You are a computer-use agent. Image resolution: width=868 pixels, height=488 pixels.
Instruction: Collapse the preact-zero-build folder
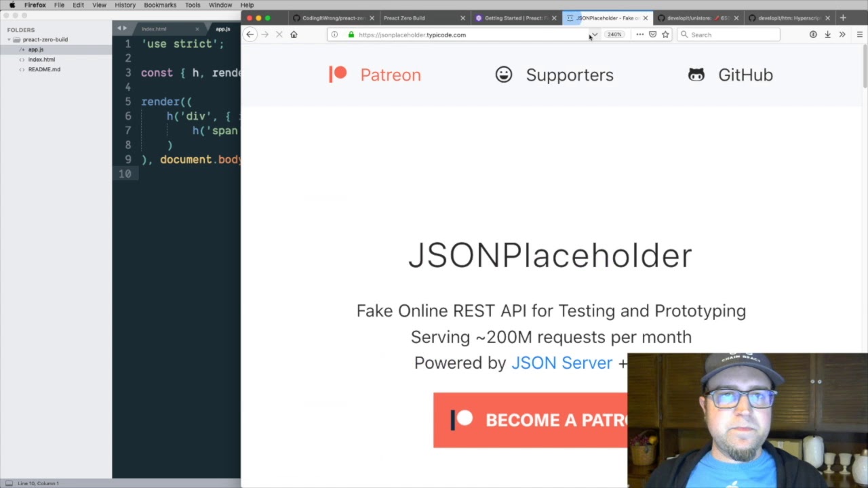(9, 40)
